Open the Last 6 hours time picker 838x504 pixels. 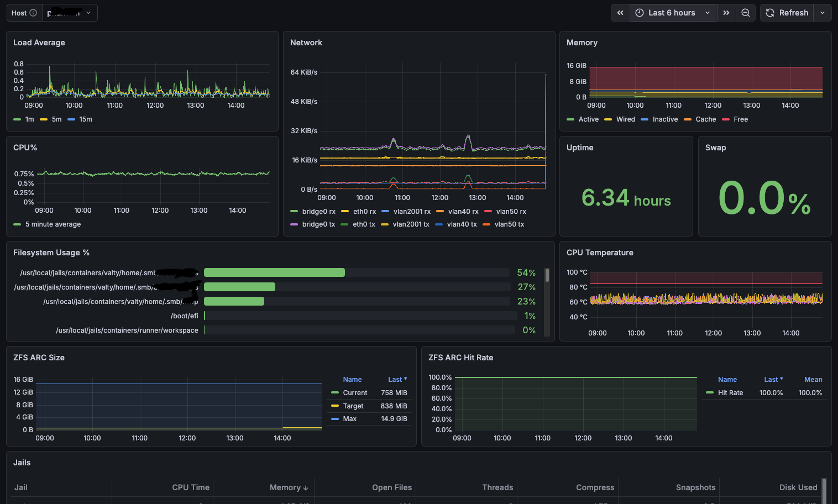pyautogui.click(x=673, y=13)
